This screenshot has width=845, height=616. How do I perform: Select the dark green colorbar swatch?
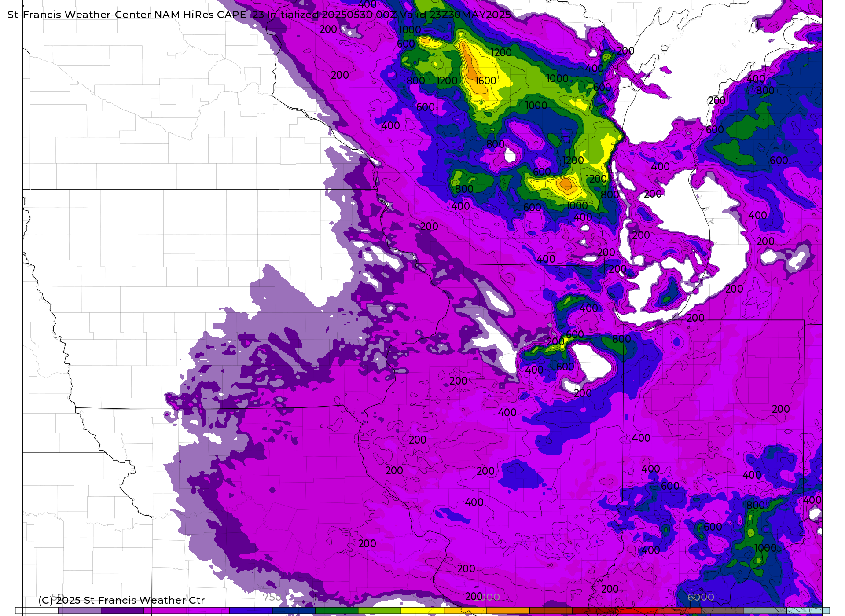(337, 611)
